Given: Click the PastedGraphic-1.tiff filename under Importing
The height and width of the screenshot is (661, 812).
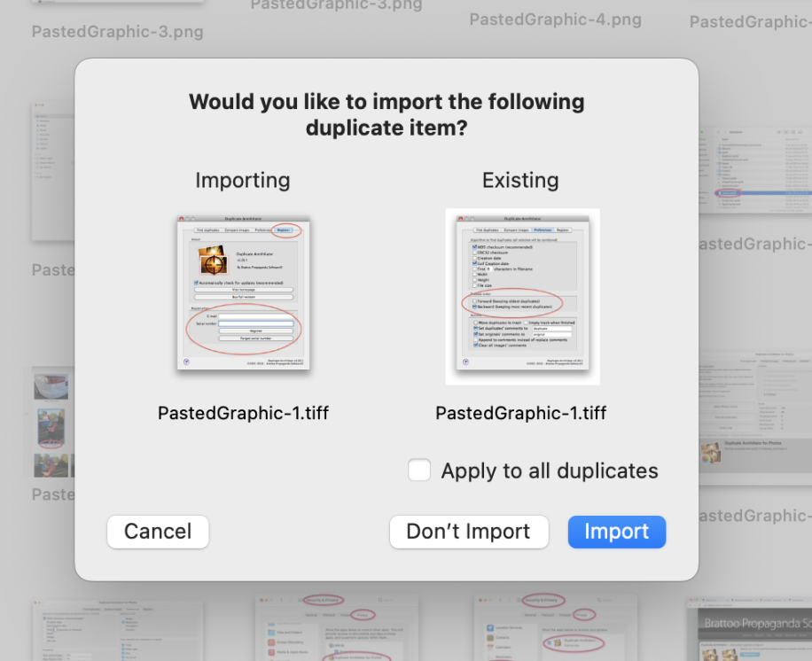Looking at the screenshot, I should point(244,413).
